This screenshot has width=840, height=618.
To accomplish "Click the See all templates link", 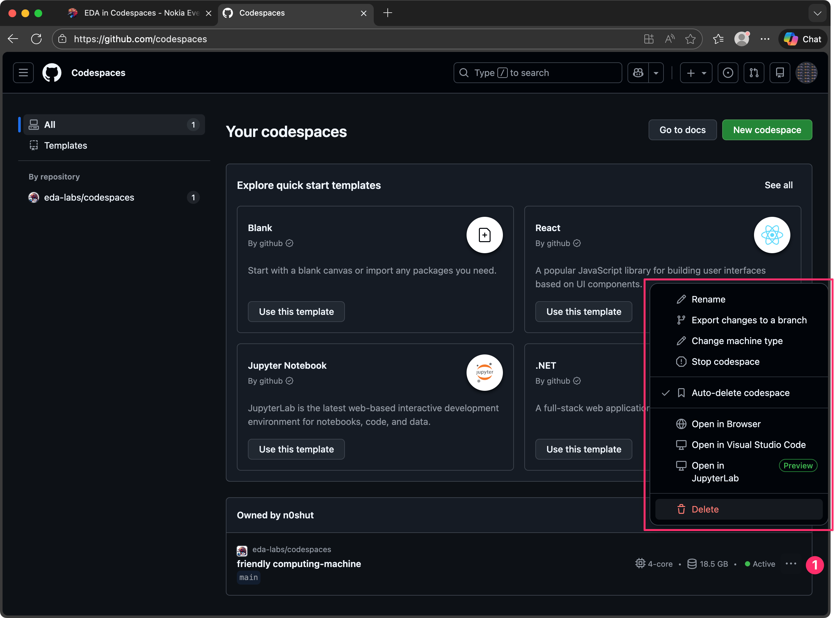I will (778, 185).
